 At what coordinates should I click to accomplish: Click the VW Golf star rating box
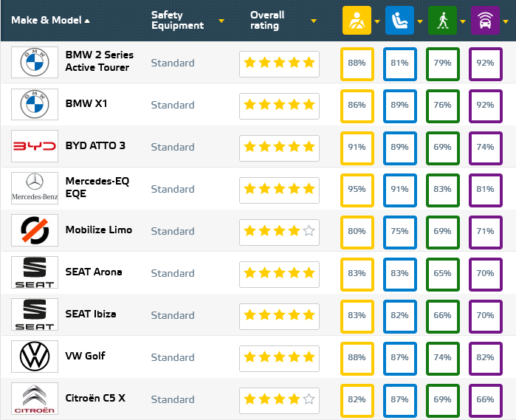pyautogui.click(x=279, y=359)
